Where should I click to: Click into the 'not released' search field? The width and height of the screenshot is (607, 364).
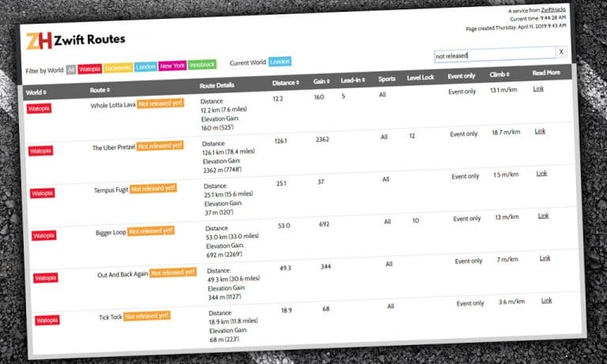click(493, 55)
